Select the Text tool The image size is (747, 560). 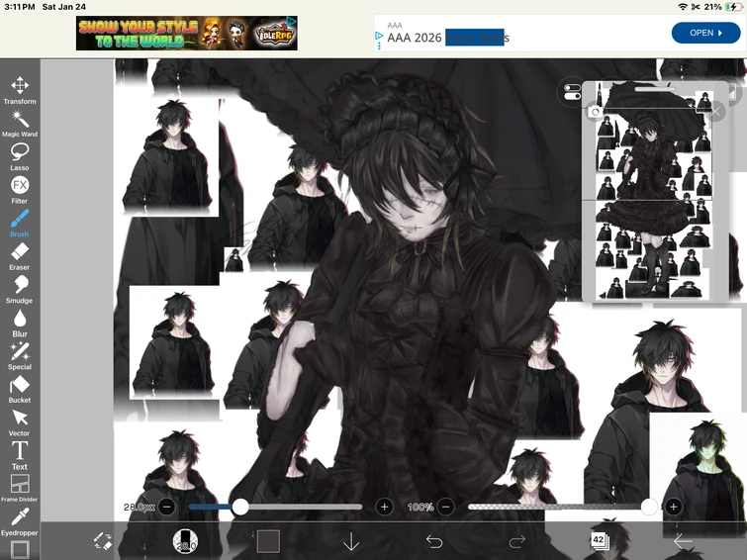tap(20, 456)
